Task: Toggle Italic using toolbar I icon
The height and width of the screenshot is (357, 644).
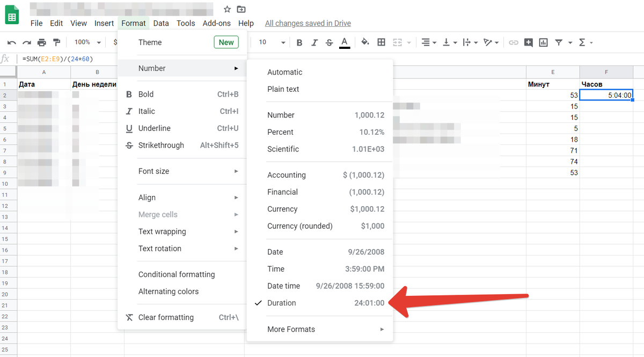Action: (314, 42)
